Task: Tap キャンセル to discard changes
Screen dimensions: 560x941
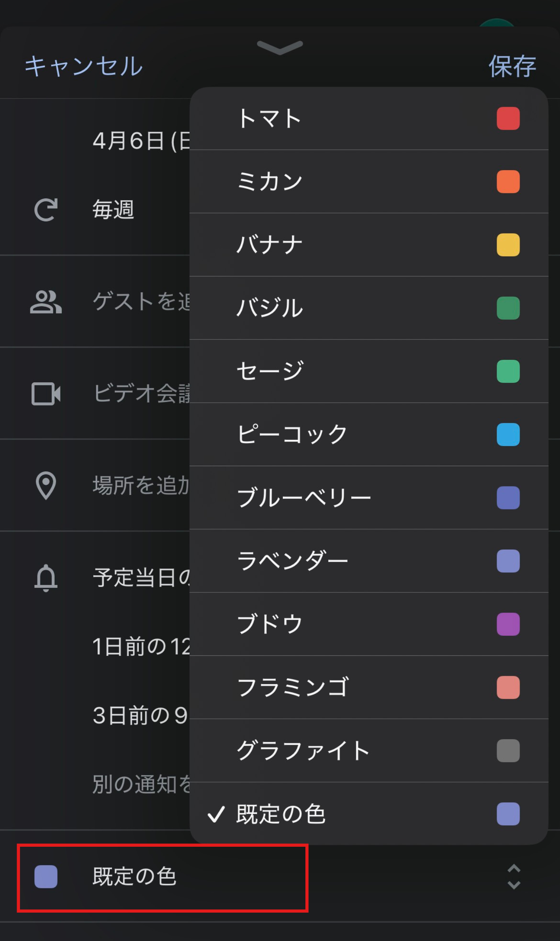Action: 84,66
